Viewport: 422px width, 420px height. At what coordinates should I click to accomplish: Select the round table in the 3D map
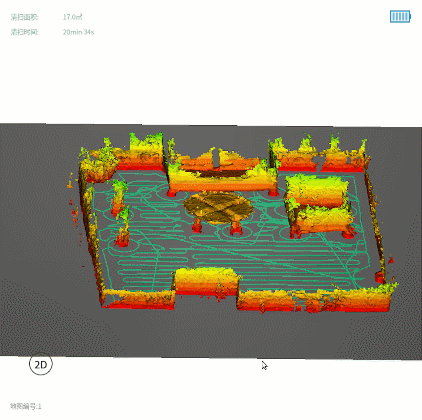pyautogui.click(x=217, y=207)
